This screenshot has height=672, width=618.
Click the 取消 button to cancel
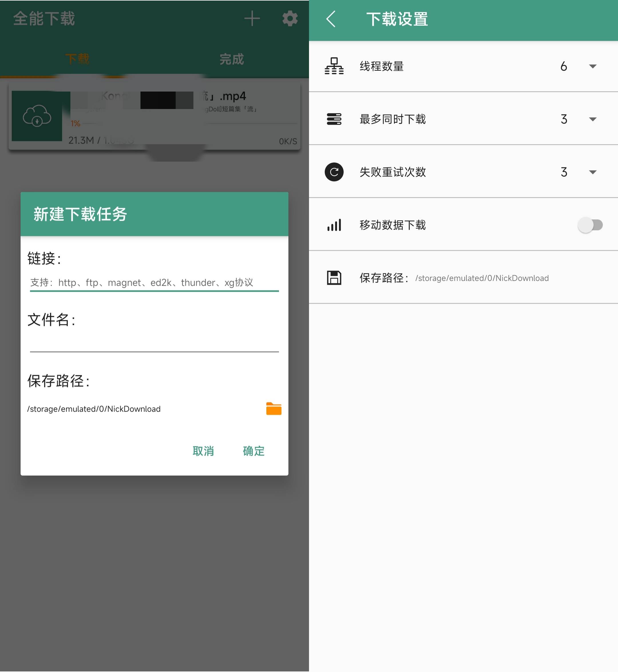click(x=203, y=451)
